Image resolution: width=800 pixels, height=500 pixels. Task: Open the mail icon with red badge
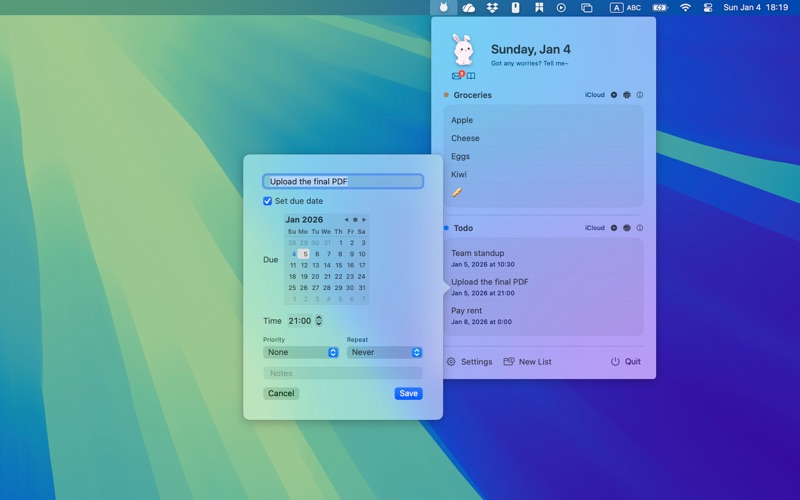coord(457,76)
